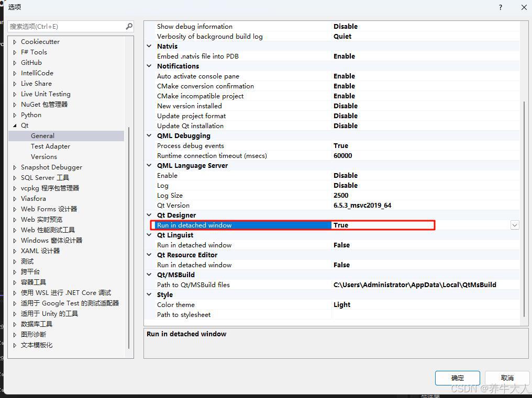Select Live Unit Testing item

(46, 94)
